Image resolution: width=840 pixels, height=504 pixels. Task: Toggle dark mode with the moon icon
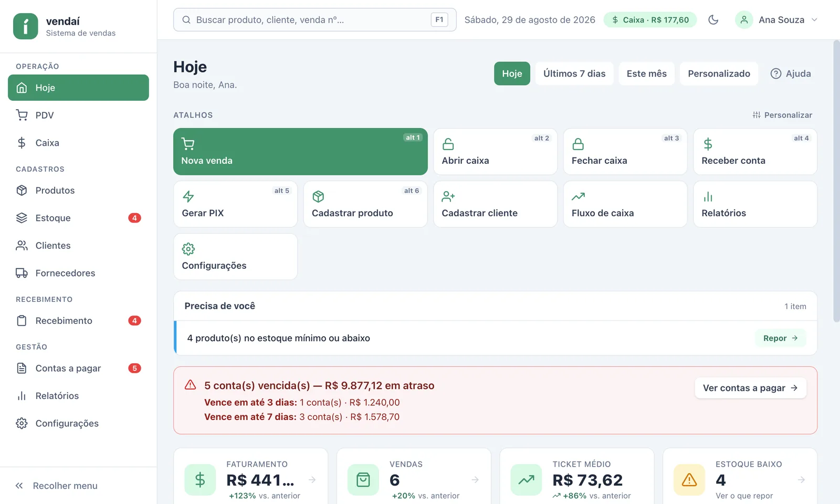[713, 20]
